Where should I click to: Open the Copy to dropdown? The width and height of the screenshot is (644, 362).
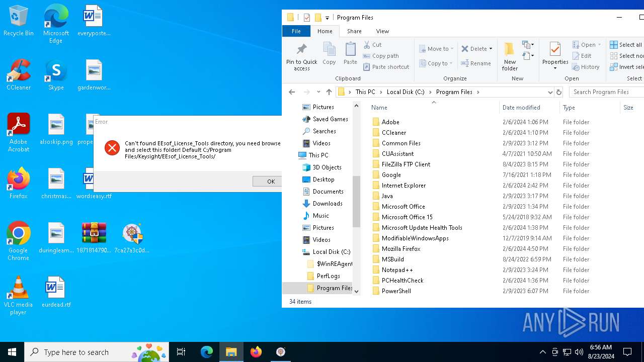(x=436, y=63)
